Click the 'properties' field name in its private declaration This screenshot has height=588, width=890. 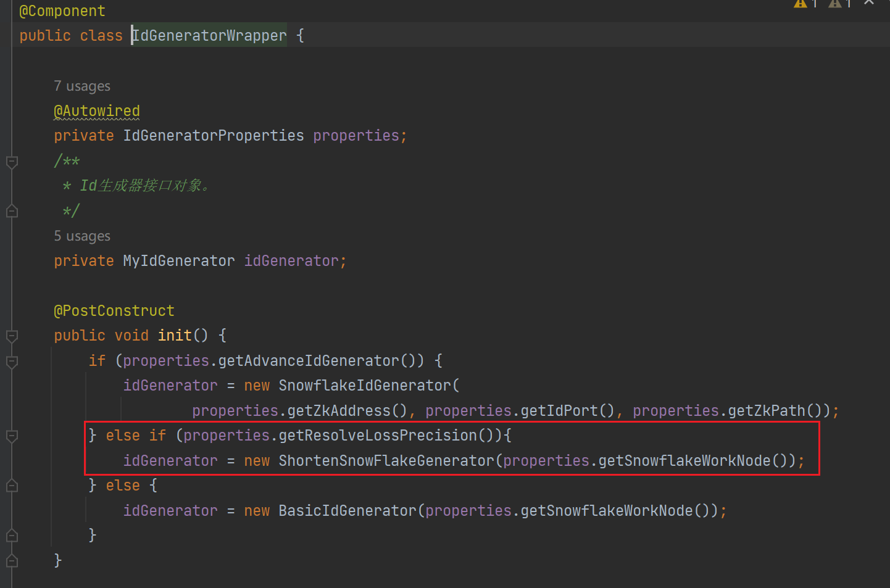pyautogui.click(x=356, y=136)
